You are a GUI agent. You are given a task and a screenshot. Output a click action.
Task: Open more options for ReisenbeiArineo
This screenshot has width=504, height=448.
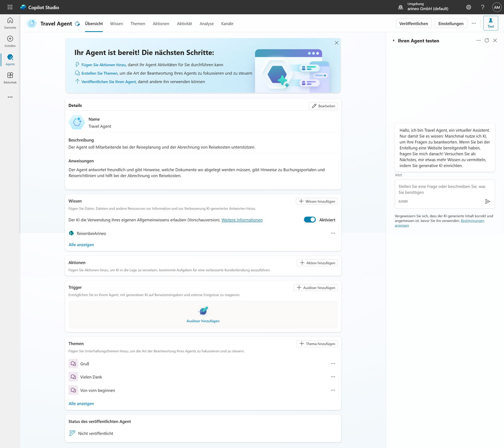click(x=333, y=233)
